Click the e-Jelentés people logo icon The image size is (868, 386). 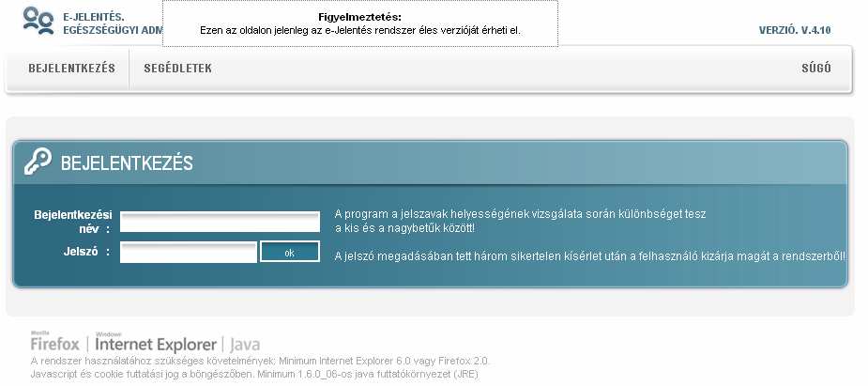point(38,21)
